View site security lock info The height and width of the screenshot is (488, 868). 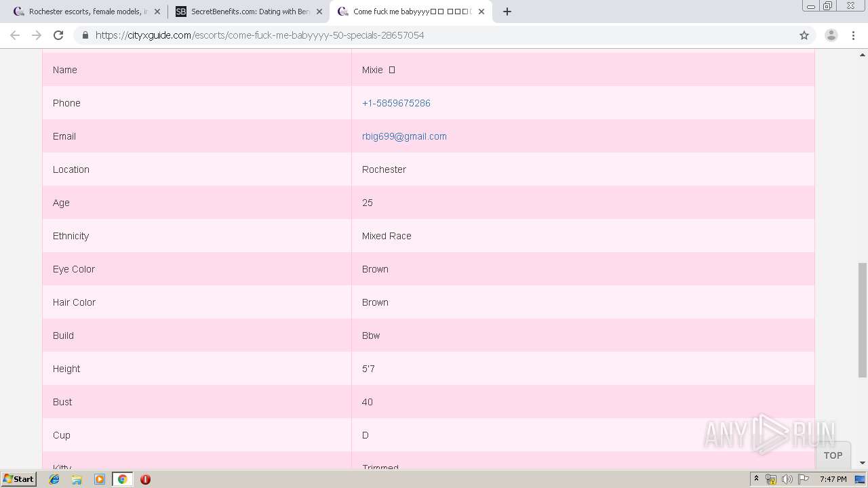85,35
